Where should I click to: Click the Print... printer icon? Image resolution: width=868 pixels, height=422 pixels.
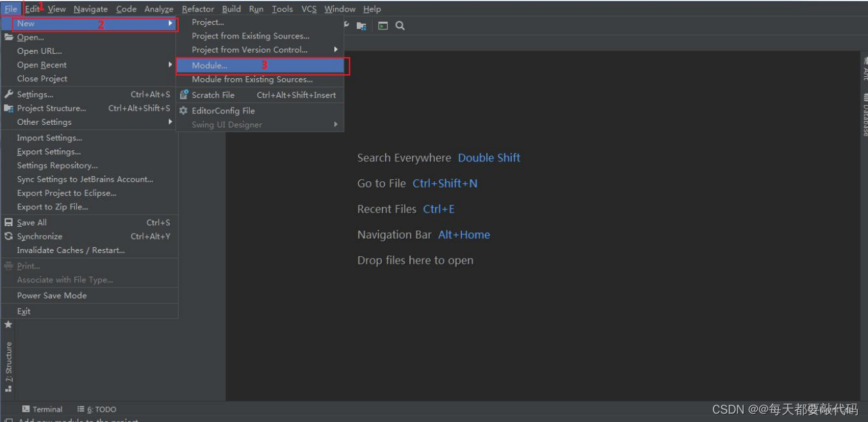pyautogui.click(x=9, y=266)
